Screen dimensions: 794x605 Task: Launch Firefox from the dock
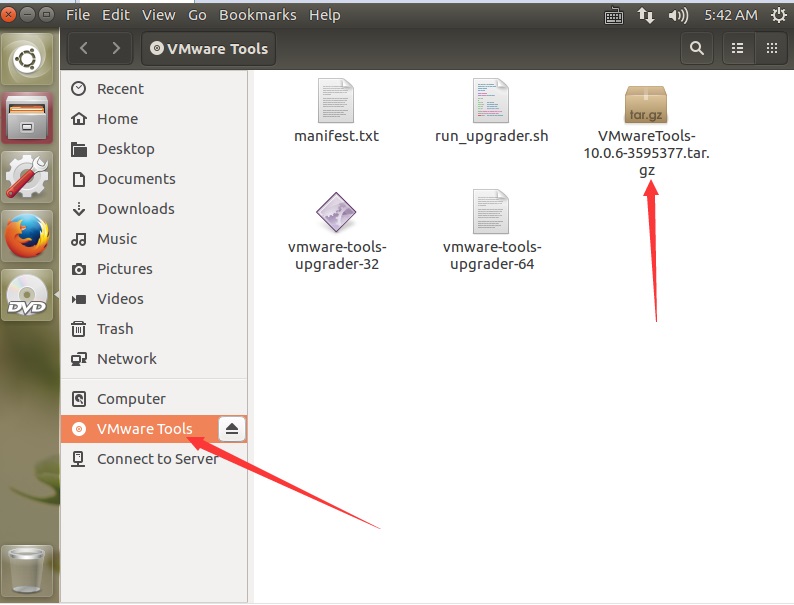point(27,238)
